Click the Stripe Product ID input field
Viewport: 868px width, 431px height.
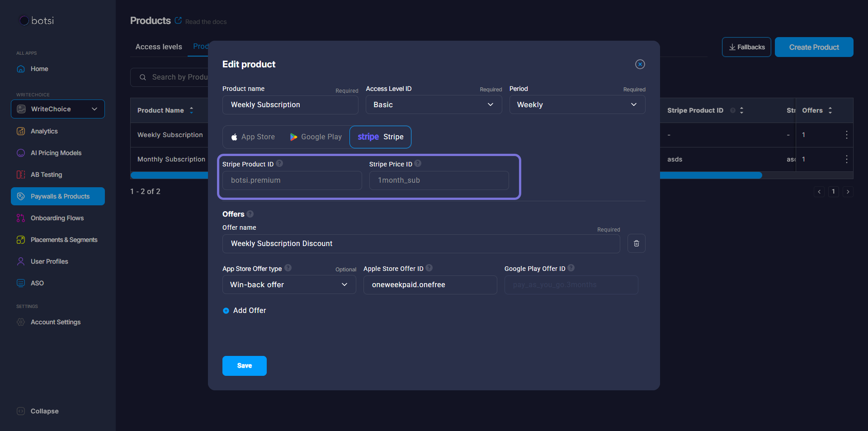pyautogui.click(x=292, y=180)
